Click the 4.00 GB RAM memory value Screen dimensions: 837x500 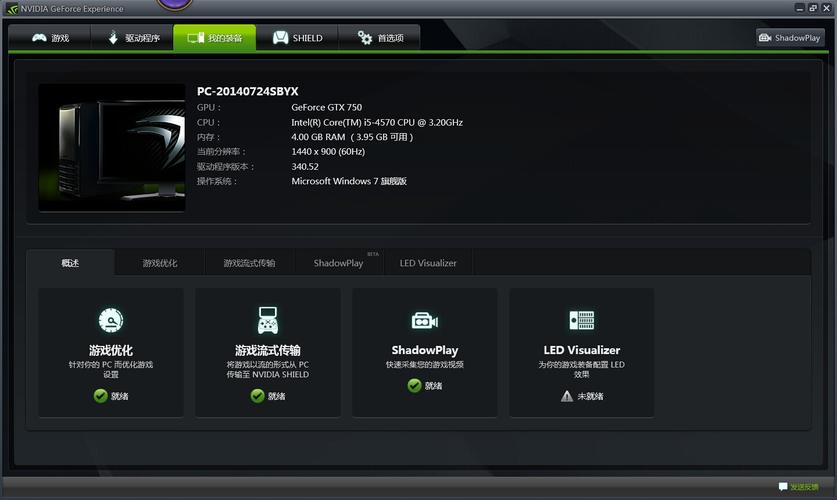(x=352, y=137)
